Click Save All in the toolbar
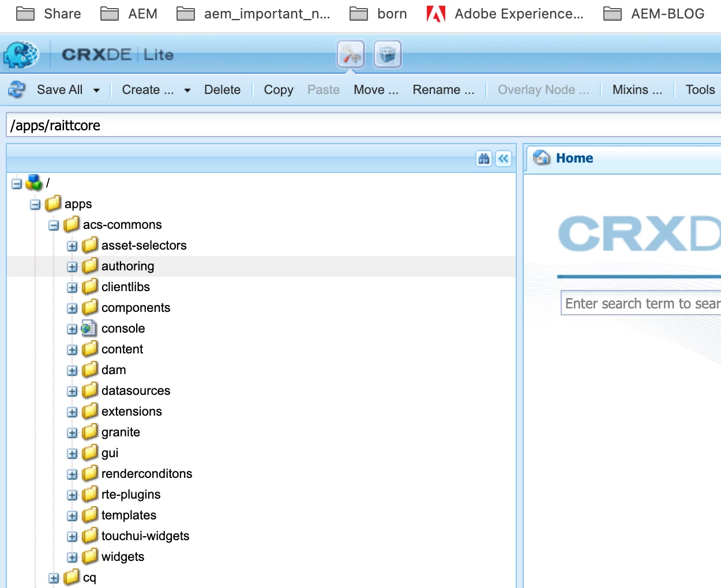721x588 pixels. point(59,89)
